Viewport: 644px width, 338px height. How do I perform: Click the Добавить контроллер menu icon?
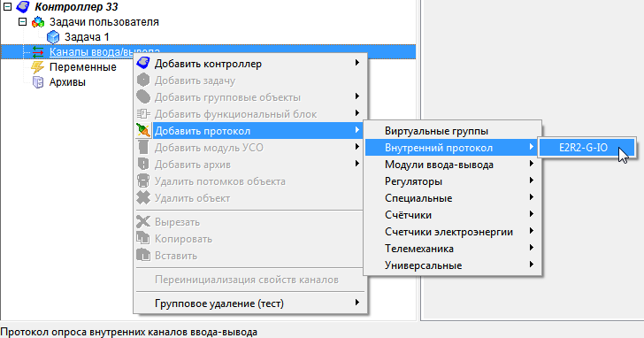[x=143, y=63]
